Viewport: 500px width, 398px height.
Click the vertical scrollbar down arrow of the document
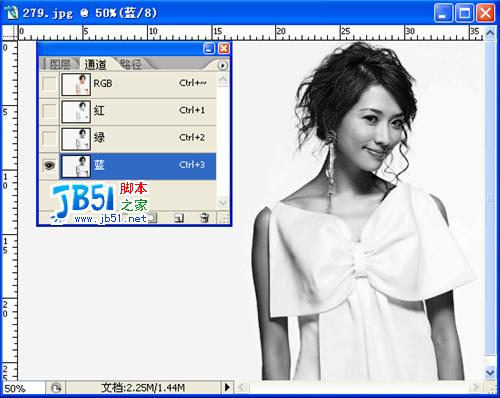(490, 372)
